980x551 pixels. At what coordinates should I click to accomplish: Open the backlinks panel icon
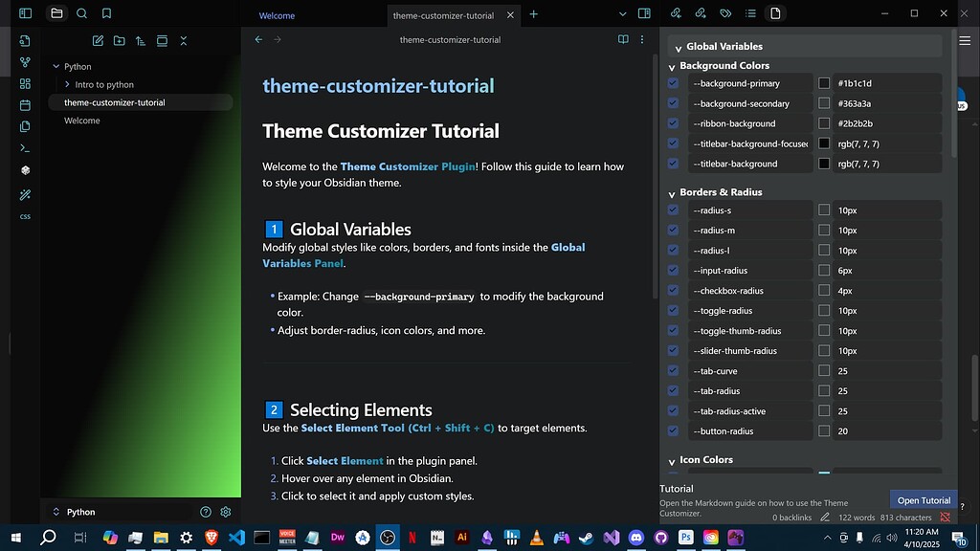(676, 14)
